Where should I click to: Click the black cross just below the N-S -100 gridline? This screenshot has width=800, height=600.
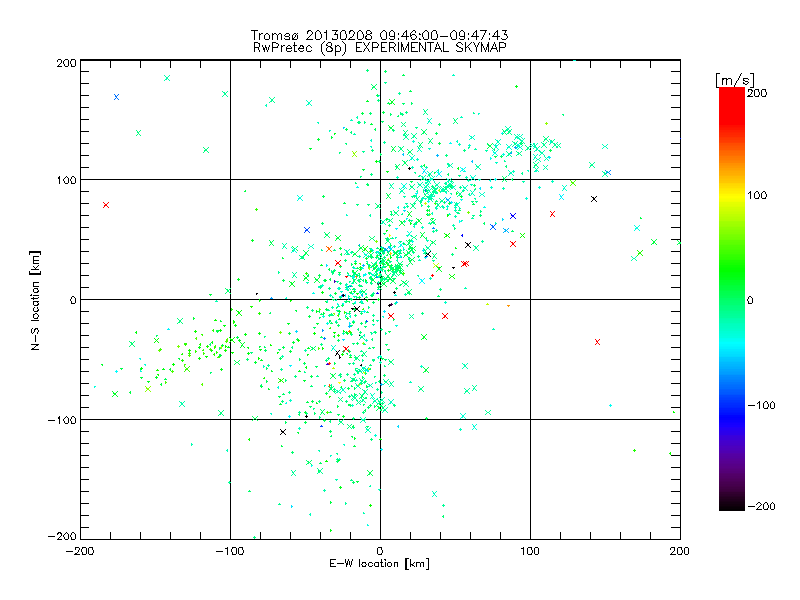283,432
